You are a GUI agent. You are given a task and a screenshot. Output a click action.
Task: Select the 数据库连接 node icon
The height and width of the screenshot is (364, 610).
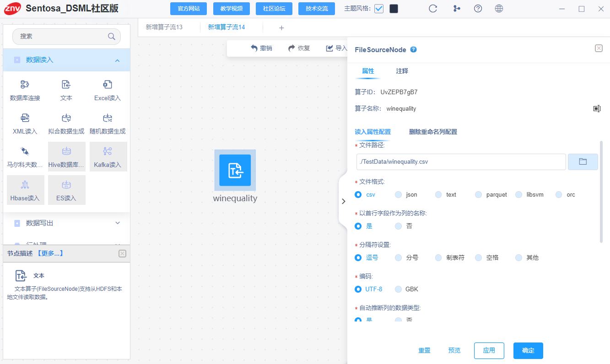(25, 85)
